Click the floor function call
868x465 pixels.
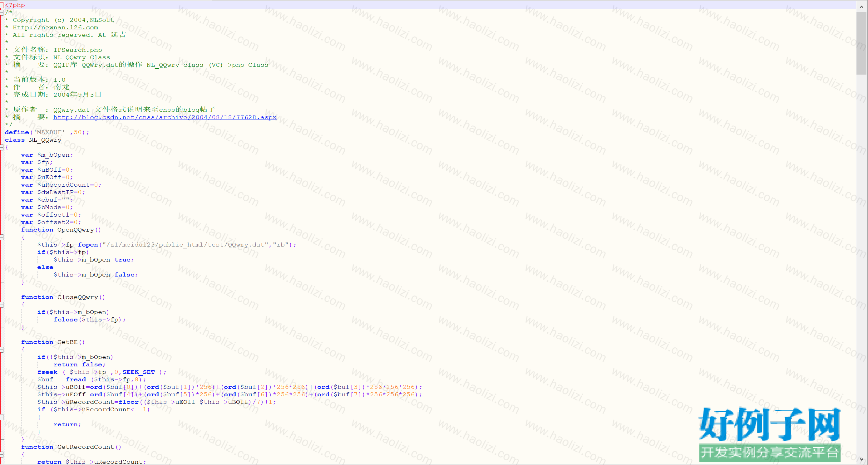tap(128, 402)
